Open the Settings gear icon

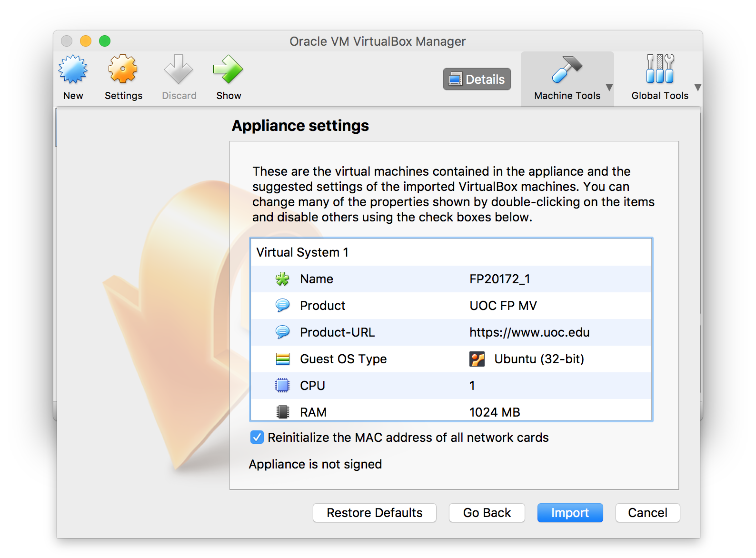point(123,70)
